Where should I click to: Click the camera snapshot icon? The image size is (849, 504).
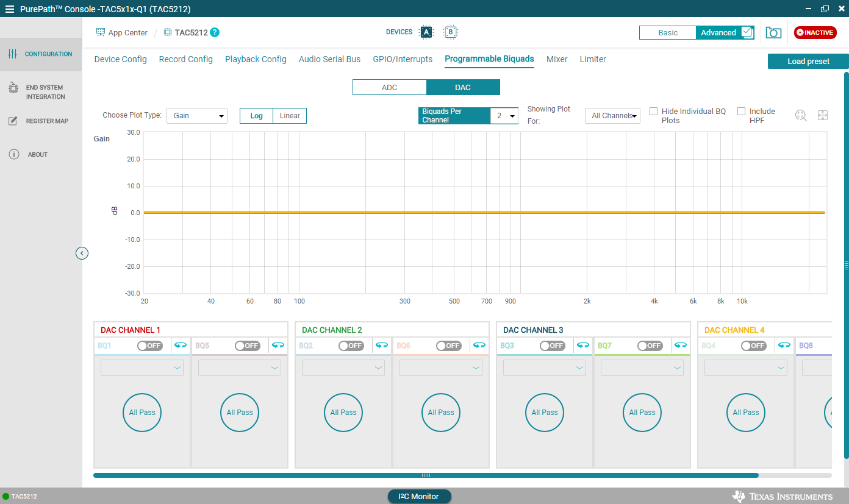pos(773,33)
